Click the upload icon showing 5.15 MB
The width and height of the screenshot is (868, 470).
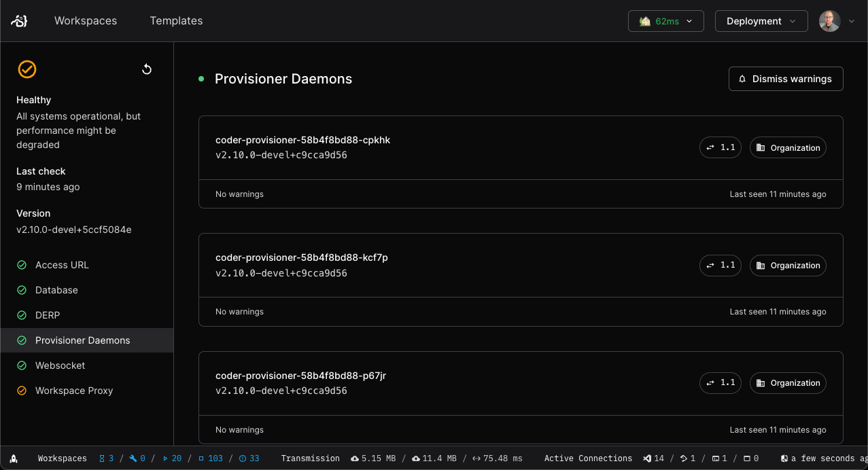355,458
